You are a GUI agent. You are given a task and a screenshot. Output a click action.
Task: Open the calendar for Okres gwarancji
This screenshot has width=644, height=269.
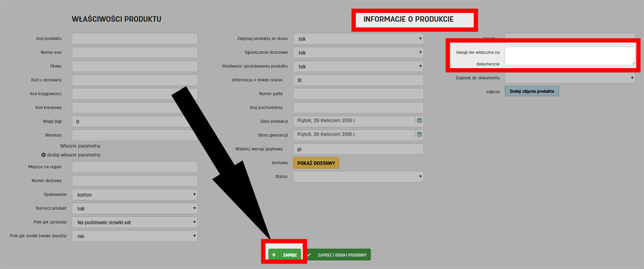(420, 134)
